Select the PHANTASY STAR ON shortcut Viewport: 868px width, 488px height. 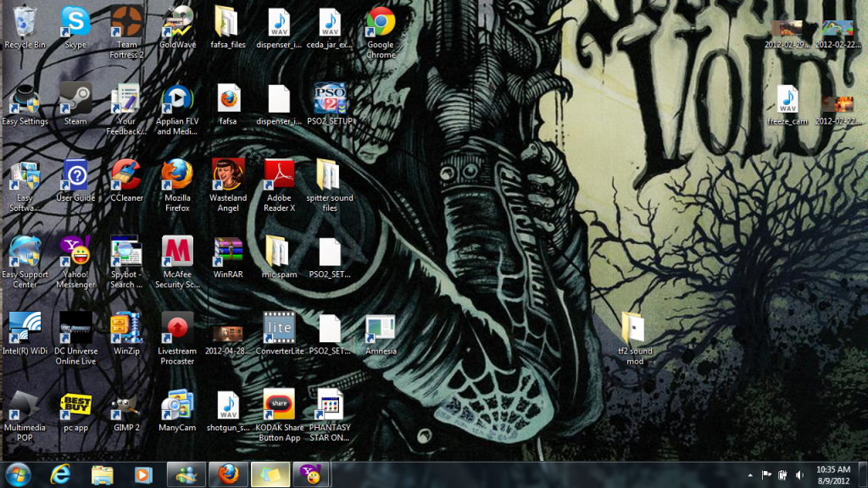[x=330, y=415]
